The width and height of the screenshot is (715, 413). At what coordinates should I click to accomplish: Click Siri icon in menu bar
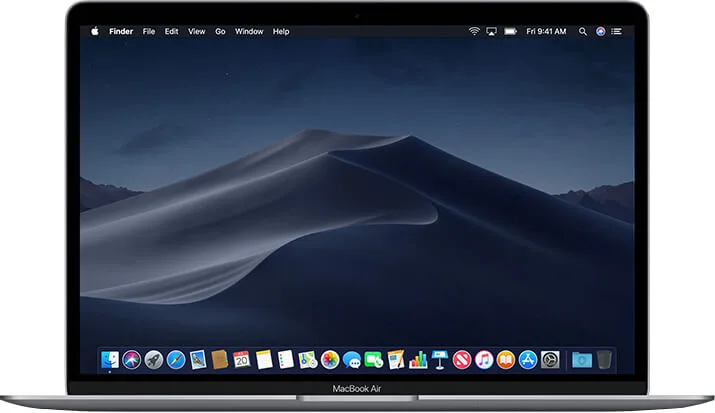601,31
